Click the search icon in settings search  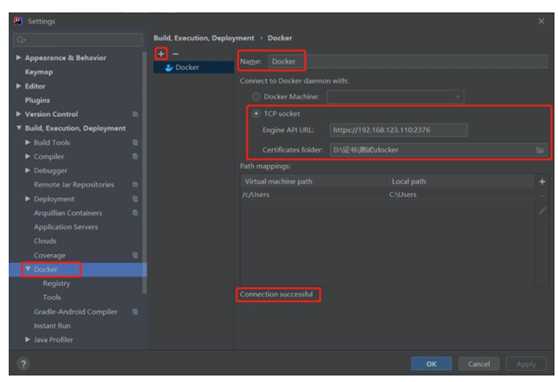pos(21,40)
